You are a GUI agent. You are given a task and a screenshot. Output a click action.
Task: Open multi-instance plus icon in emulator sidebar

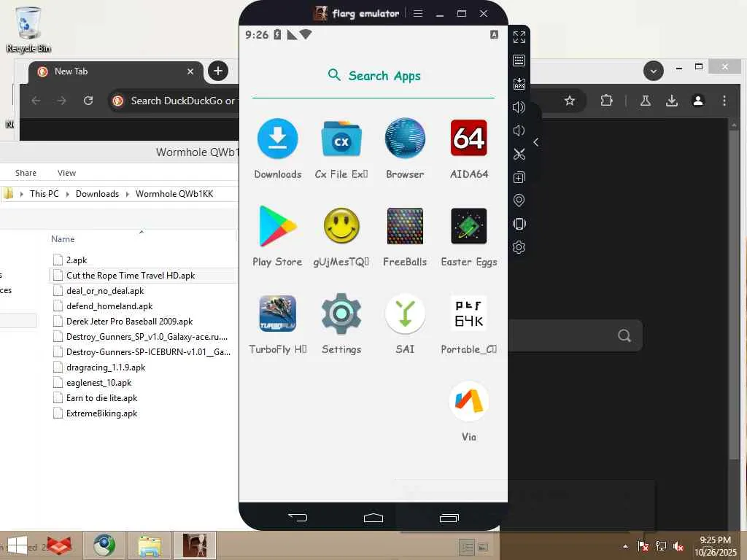coord(519,178)
